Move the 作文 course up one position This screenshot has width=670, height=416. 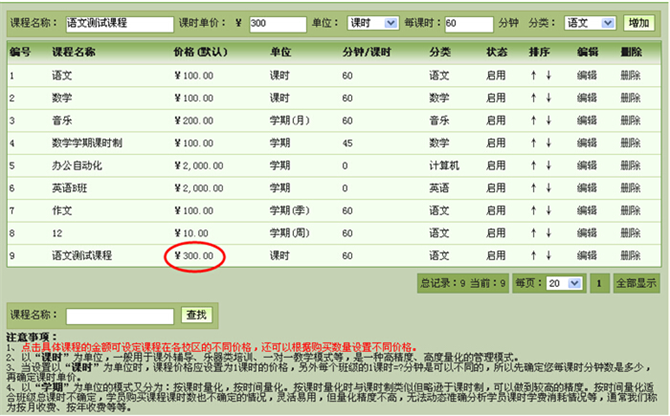534,210
